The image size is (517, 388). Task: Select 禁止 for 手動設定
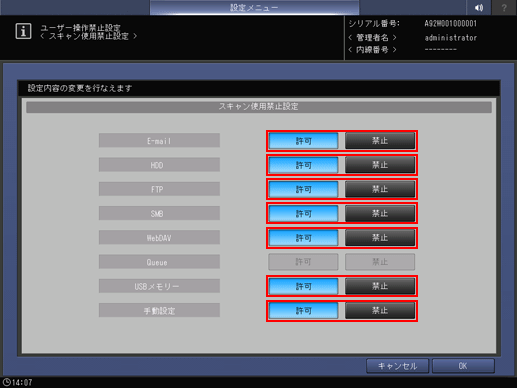pyautogui.click(x=380, y=311)
